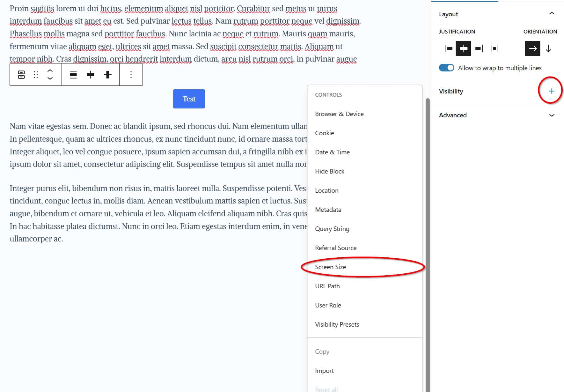Image resolution: width=564 pixels, height=392 pixels.
Task: Click the Buttons block type icon
Action: pos(21,75)
